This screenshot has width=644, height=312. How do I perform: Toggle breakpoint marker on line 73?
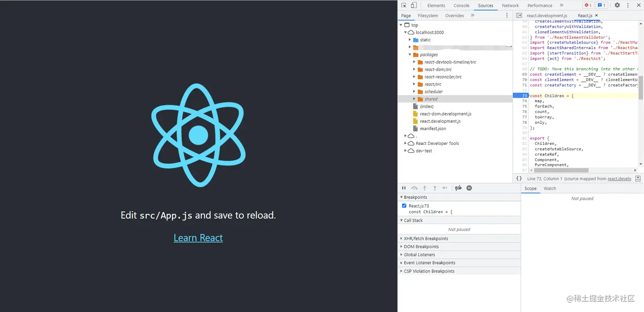(520, 96)
